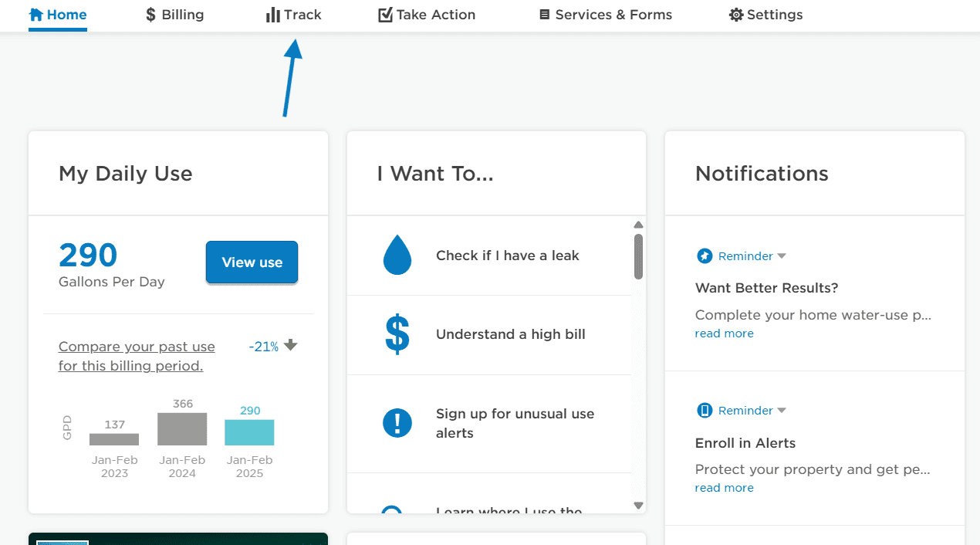The width and height of the screenshot is (980, 545).
Task: Click read more under Enroll in Alerts
Action: tap(724, 488)
